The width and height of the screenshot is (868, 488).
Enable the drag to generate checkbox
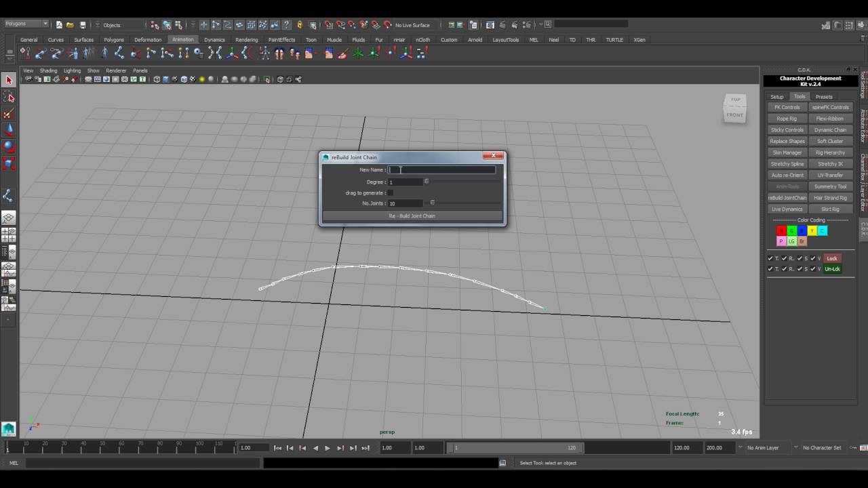point(390,193)
